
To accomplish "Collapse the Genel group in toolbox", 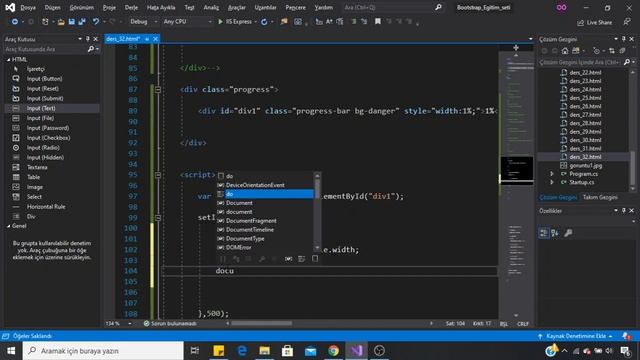I will 9,226.
